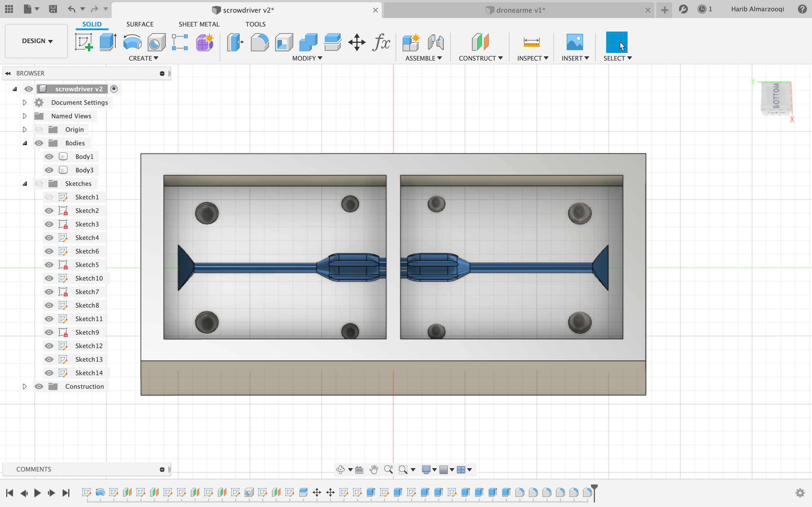Open the CONSTRUCT menu
This screenshot has height=507, width=812.
480,58
